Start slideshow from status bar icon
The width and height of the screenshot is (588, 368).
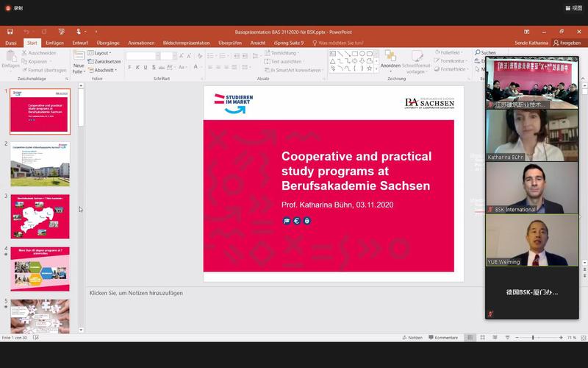tap(506, 337)
